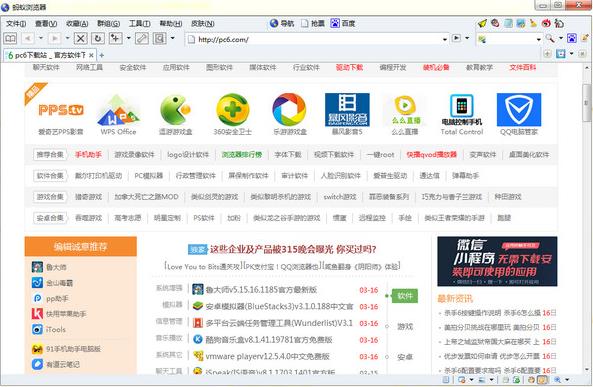
Task: Open the 工具 menu
Action: coord(140,23)
